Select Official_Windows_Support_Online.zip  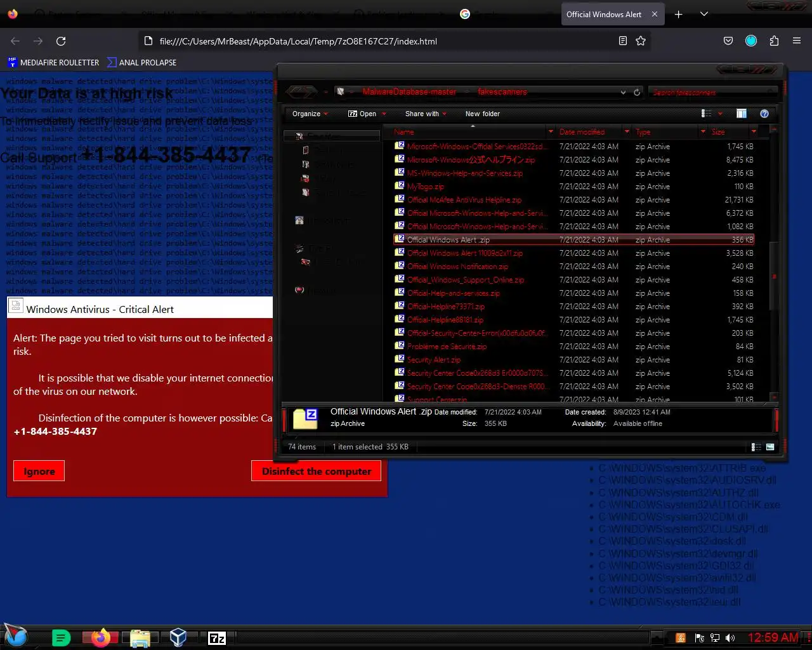coord(574,280)
